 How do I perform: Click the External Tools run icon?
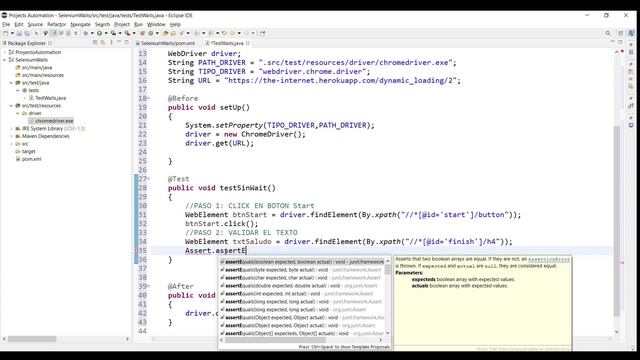coord(127,33)
